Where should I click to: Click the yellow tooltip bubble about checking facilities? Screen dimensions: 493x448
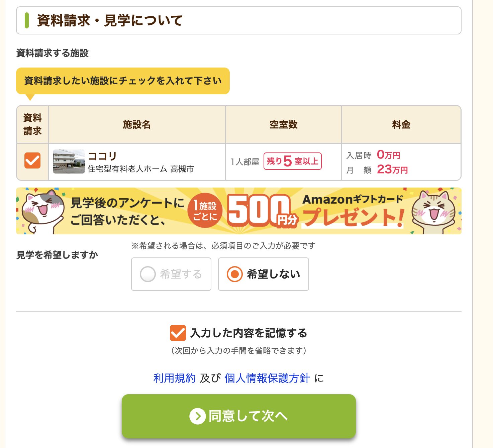coord(123,80)
